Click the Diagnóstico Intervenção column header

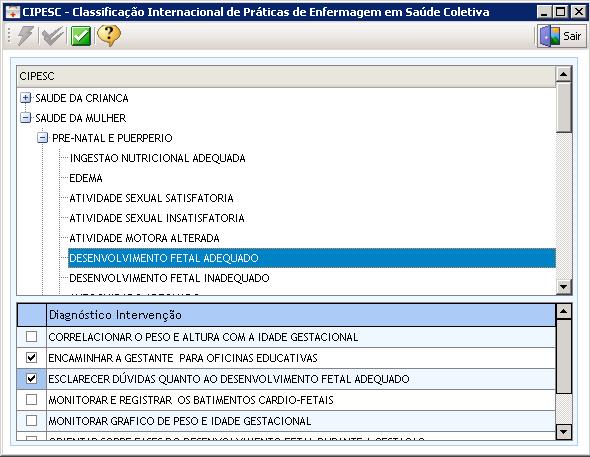point(301,315)
